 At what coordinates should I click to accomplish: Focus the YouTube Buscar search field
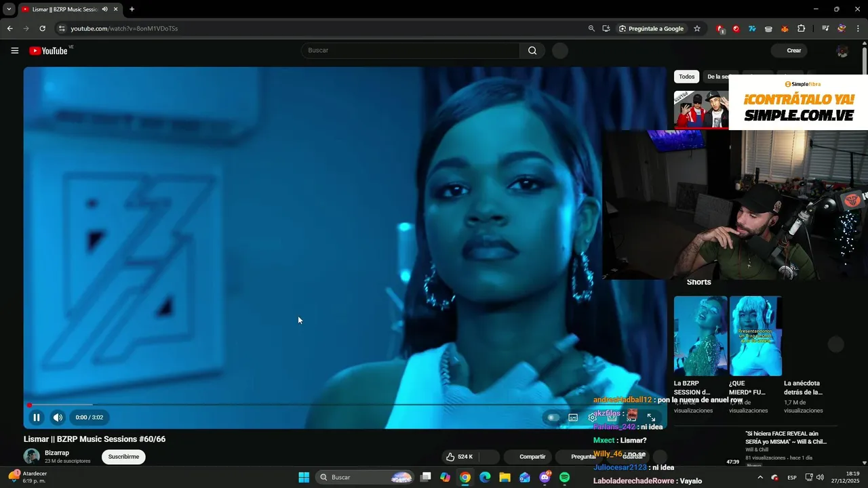coord(410,50)
